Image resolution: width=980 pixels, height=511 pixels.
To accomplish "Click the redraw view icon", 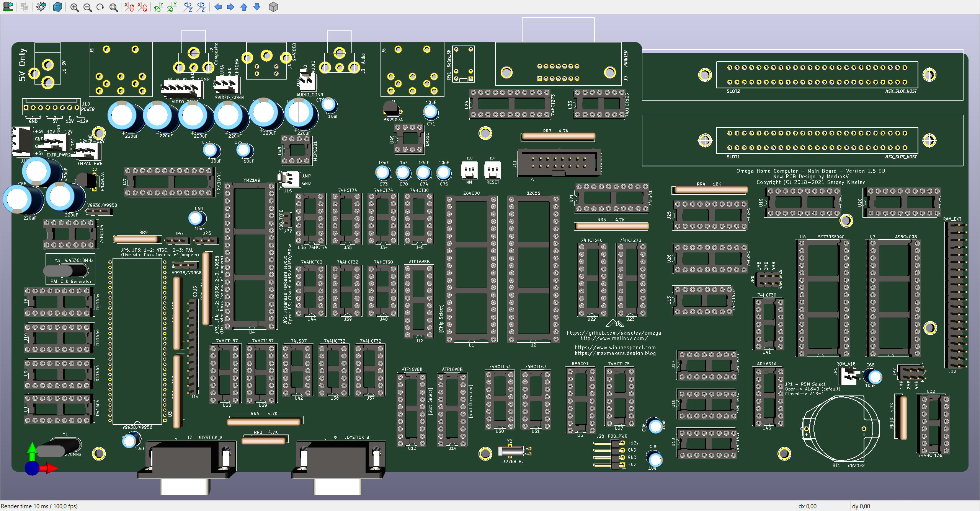I will (x=100, y=7).
